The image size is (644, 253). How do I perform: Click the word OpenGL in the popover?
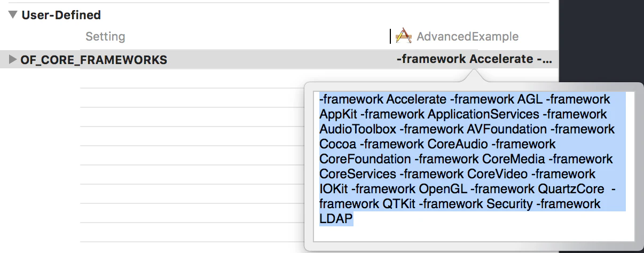443,189
